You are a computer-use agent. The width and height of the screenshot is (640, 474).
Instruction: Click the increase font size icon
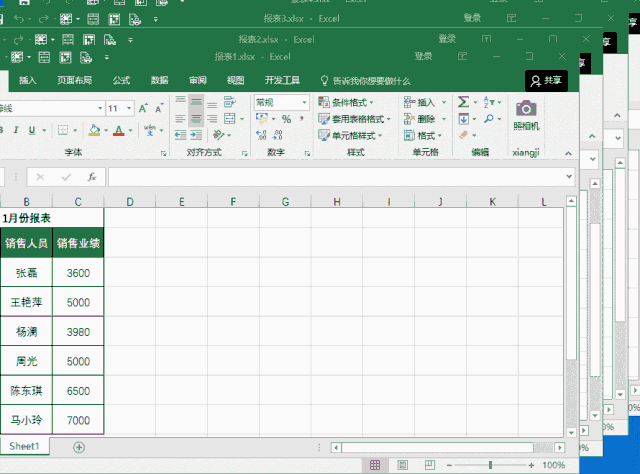[145, 108]
